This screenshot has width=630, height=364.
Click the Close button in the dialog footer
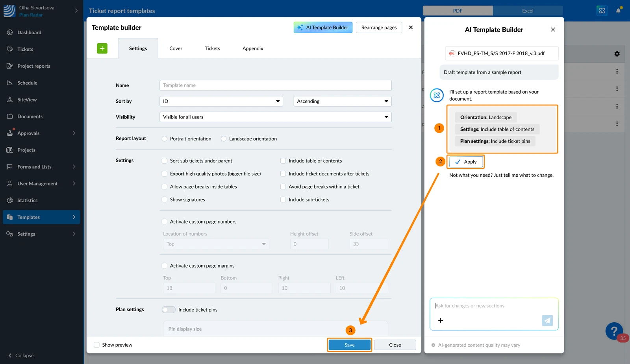[x=395, y=345]
